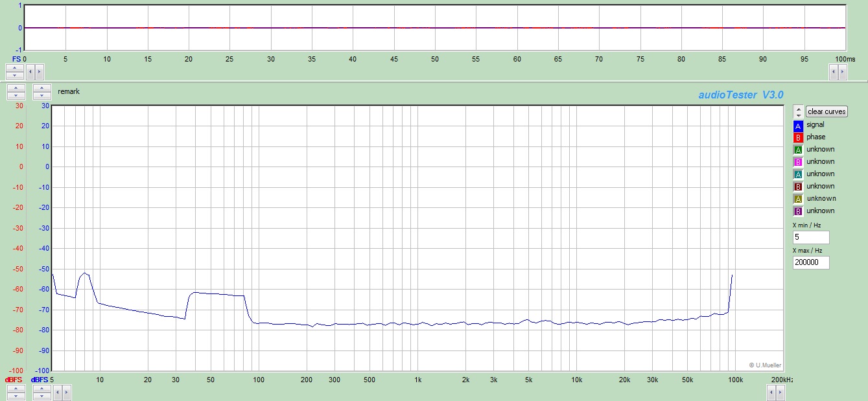Viewport: 868px width, 401px height.
Task: Click the signal curve label text
Action: click(815, 124)
